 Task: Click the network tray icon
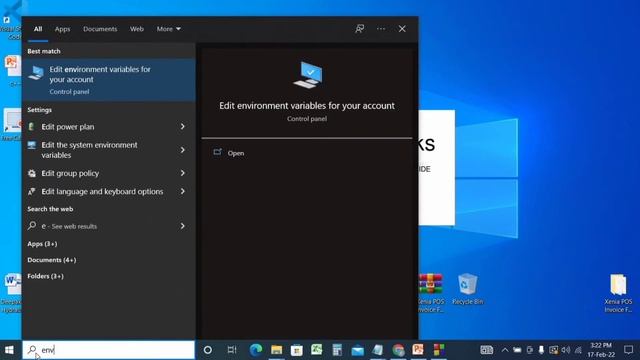click(x=578, y=350)
